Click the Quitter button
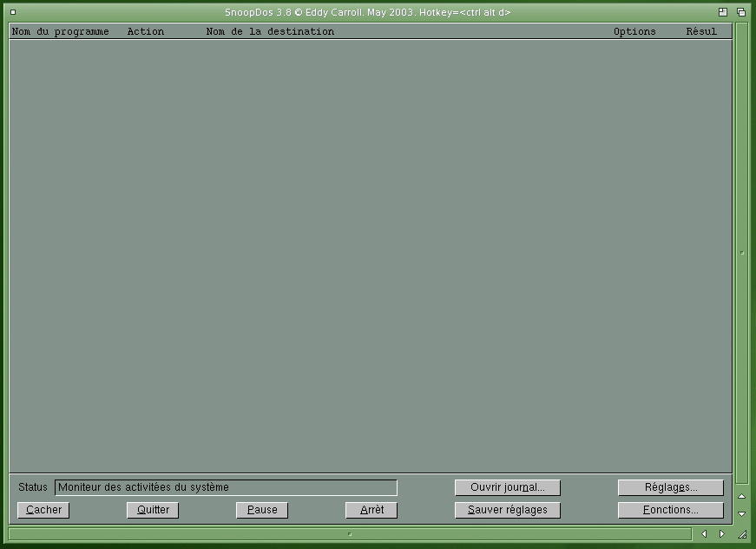The width and height of the screenshot is (756, 549). 153,510
